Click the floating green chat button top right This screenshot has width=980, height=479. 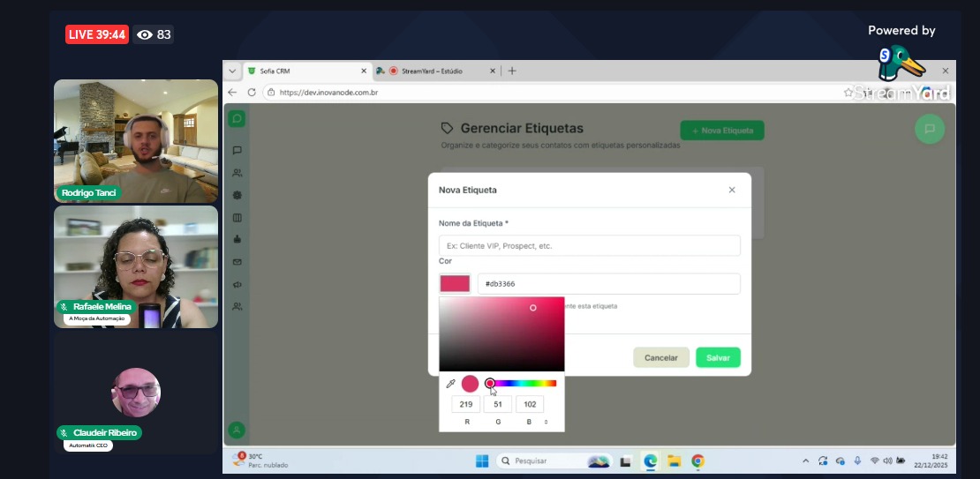point(930,129)
